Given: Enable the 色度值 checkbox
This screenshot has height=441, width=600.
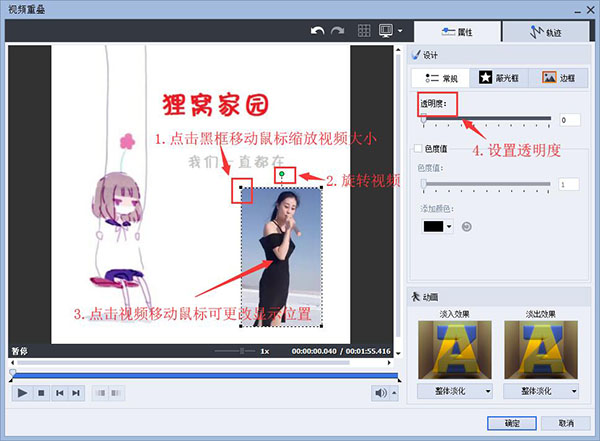Looking at the screenshot, I should [x=418, y=148].
